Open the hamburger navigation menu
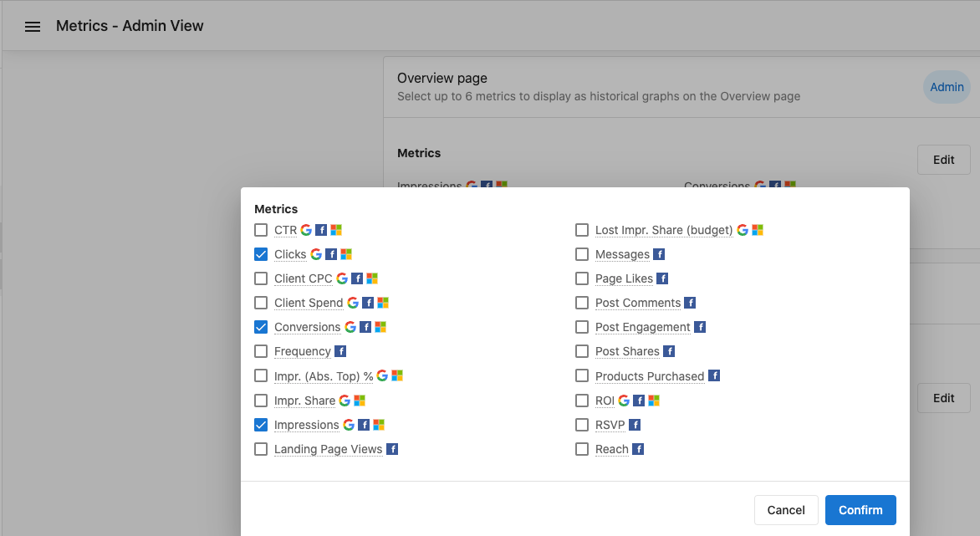Image resolution: width=980 pixels, height=536 pixels. pyautogui.click(x=32, y=25)
